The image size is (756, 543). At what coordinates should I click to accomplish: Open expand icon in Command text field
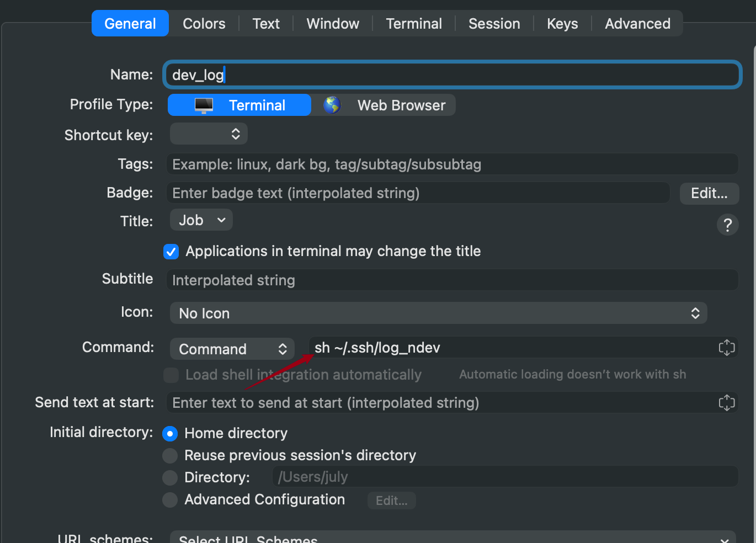pyautogui.click(x=727, y=348)
